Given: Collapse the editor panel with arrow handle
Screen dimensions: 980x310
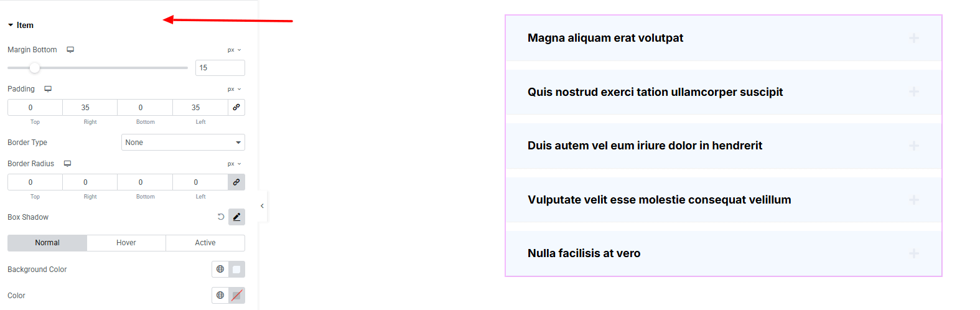Looking at the screenshot, I should point(262,206).
